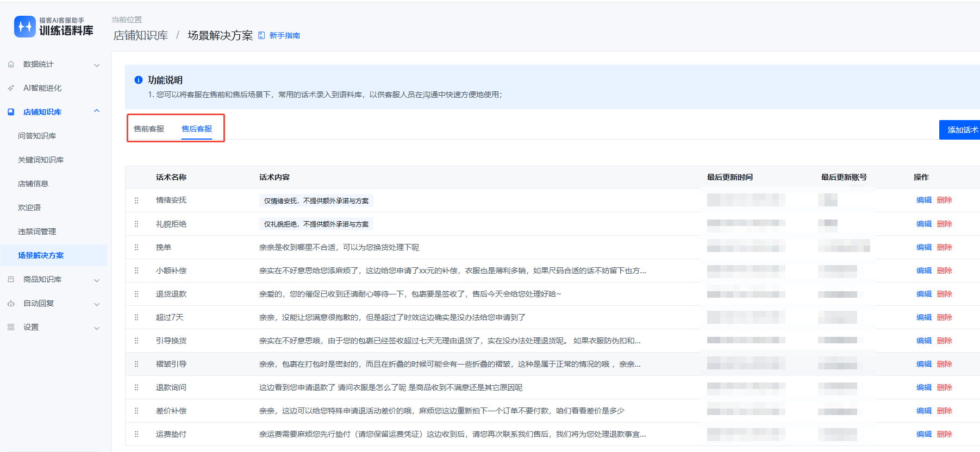Switch to the 售前客服 tab
Image resolution: width=980 pixels, height=452 pixels.
(149, 129)
